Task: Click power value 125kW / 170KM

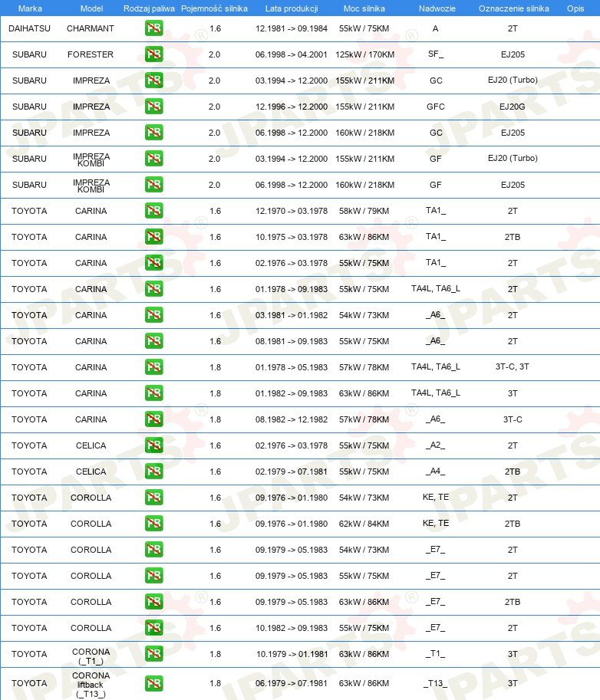Action: pos(365,54)
